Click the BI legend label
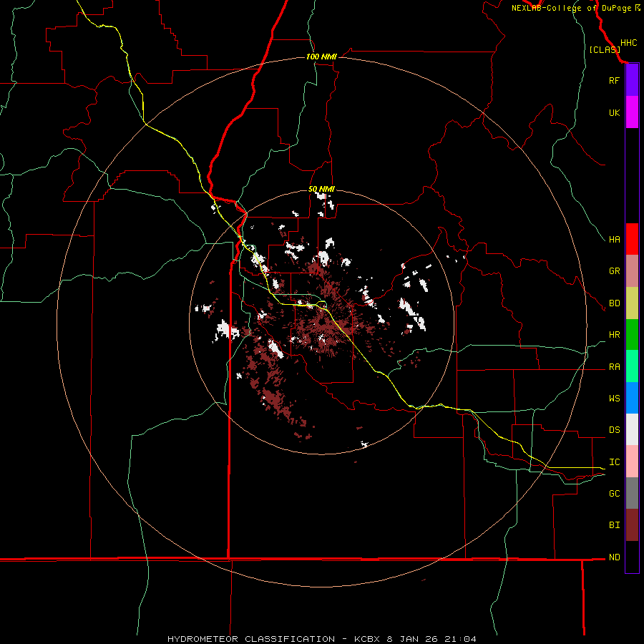The width and height of the screenshot is (644, 644). tap(614, 525)
